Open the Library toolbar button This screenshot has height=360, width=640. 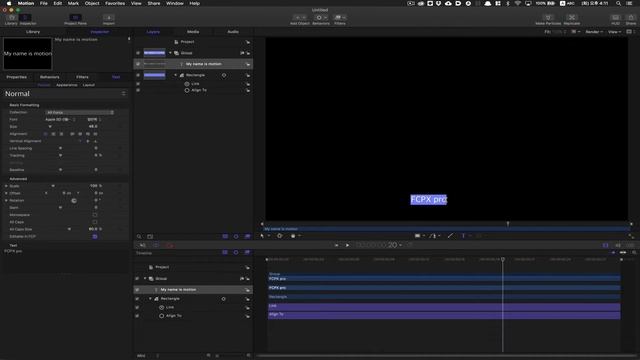point(11,19)
